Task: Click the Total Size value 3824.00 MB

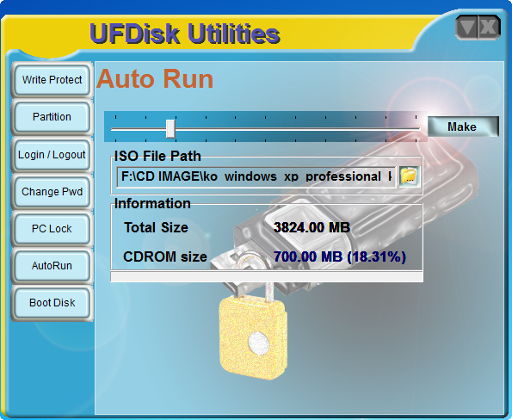Action: tap(312, 227)
